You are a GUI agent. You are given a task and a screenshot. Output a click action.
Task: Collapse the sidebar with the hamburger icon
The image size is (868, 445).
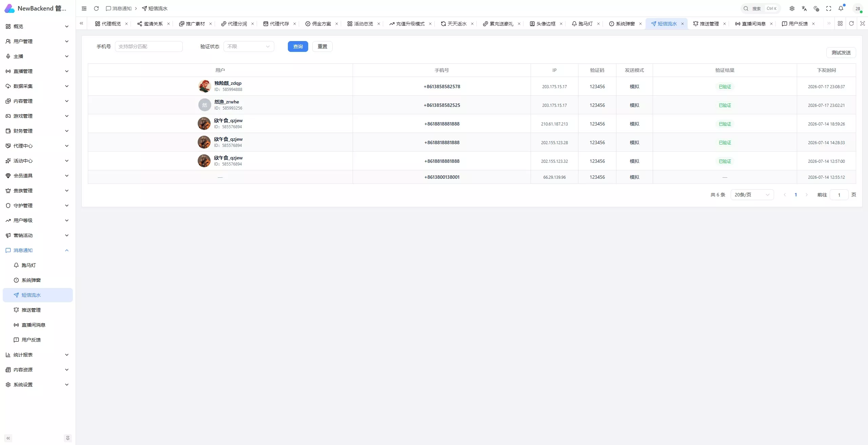coord(84,8)
